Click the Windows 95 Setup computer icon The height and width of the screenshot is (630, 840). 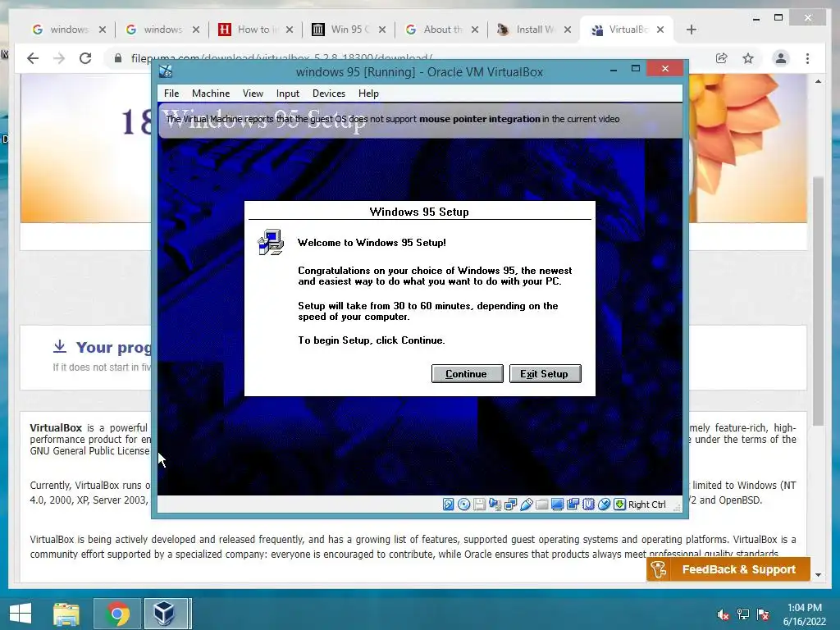point(271,242)
